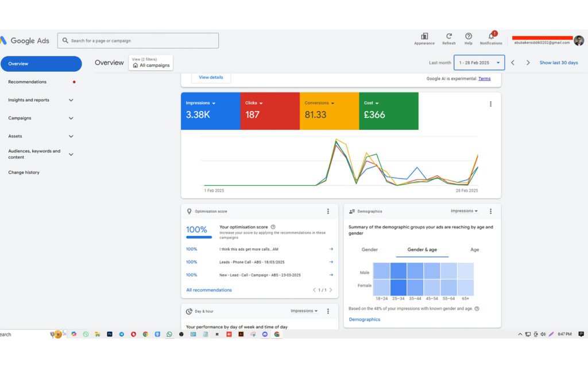Click the taskbar volume icon
The image size is (588, 368).
click(x=543, y=334)
